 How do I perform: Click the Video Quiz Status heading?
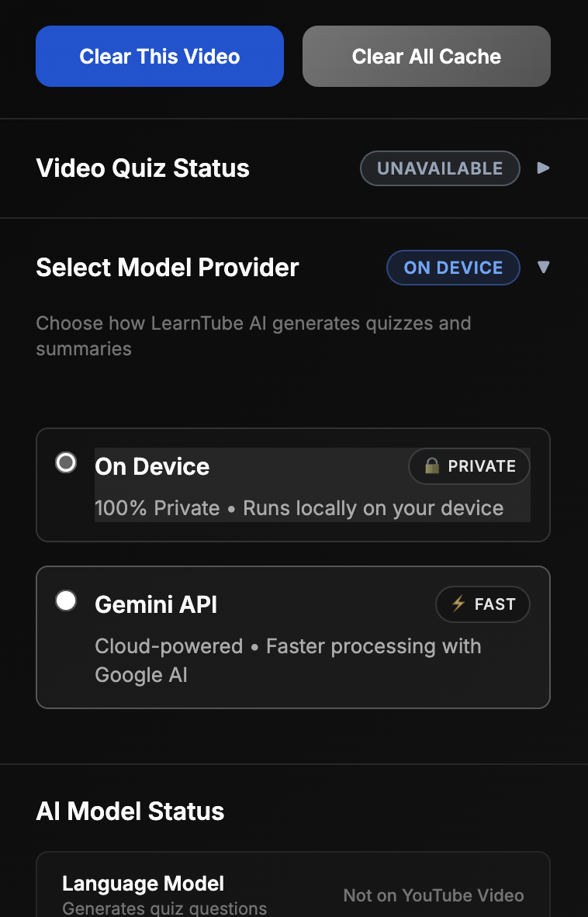tap(143, 168)
